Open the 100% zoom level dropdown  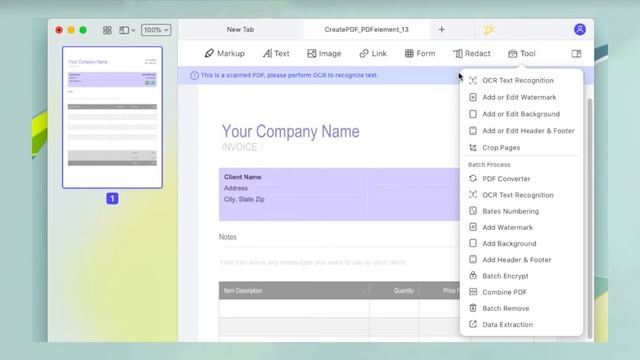click(x=156, y=30)
